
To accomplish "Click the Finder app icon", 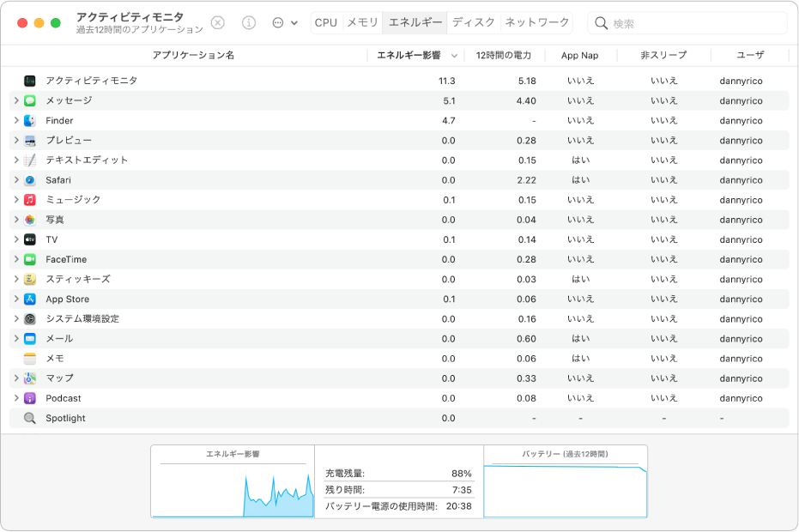I will [30, 120].
